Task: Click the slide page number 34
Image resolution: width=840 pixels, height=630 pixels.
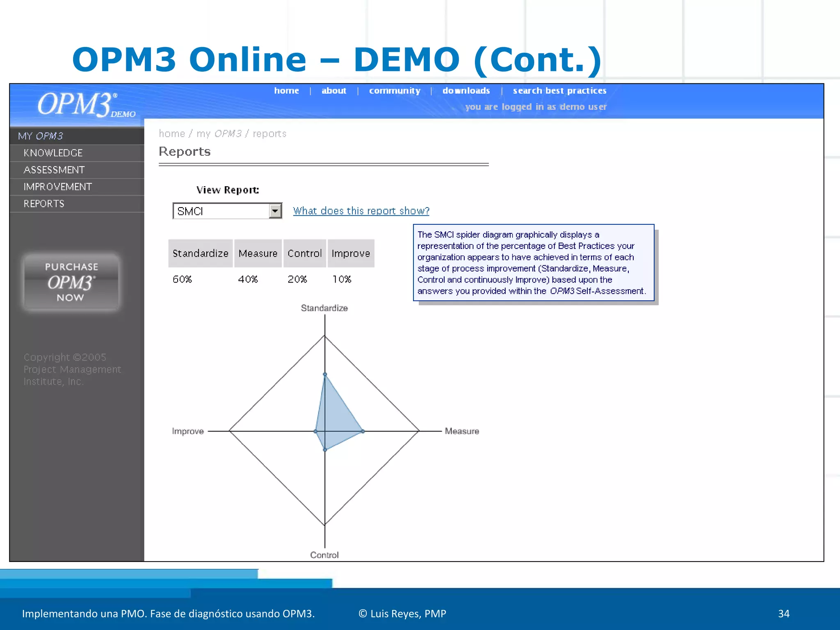Action: (x=784, y=614)
